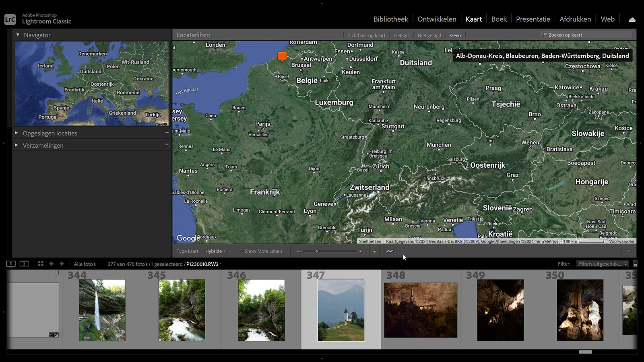Click the exclamation warning badge on filmstrip
Image resolution: width=644 pixels, height=362 pixels.
[x=58, y=273]
